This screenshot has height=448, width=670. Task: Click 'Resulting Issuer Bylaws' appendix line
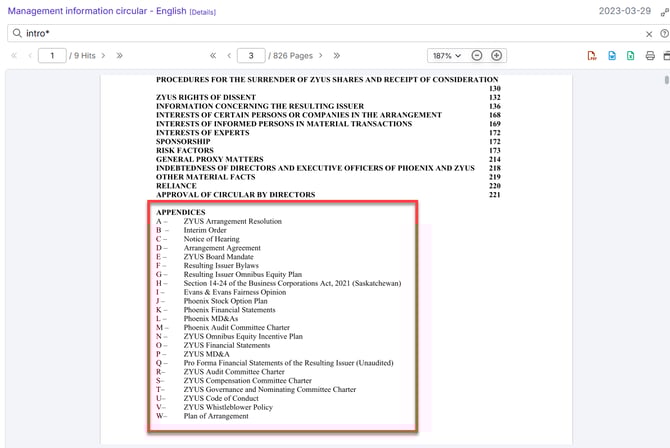(x=221, y=265)
